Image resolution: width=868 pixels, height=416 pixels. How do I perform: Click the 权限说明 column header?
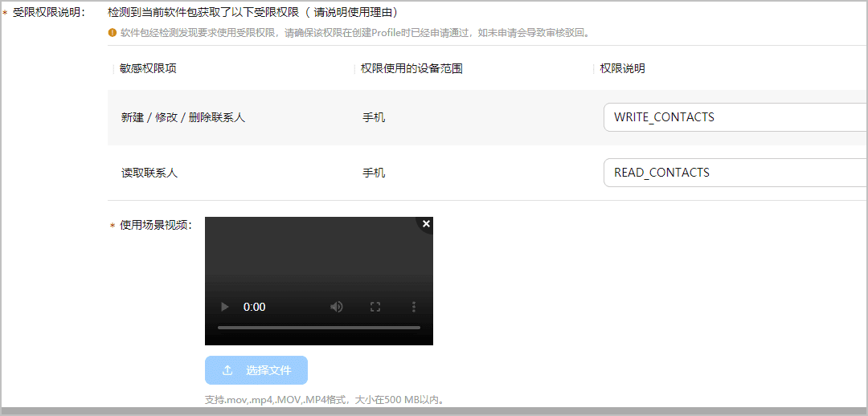point(622,68)
